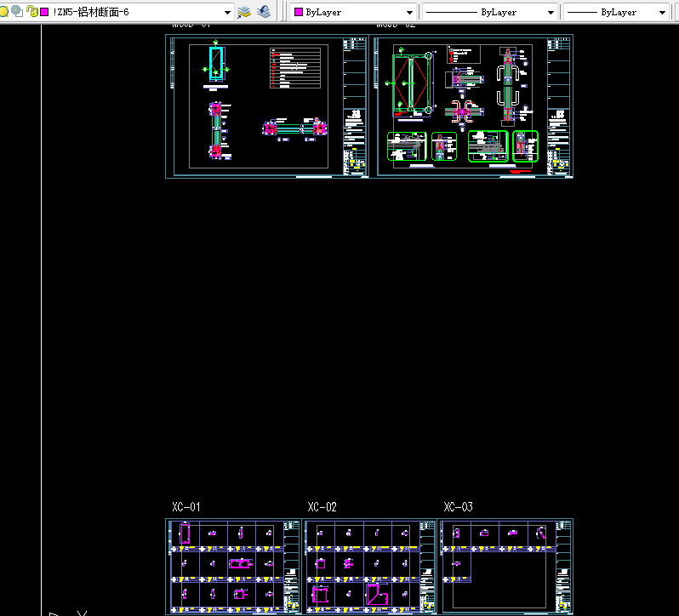Image resolution: width=679 pixels, height=616 pixels.
Task: Click white door handle detail in upper-right sheet
Action: click(x=507, y=86)
